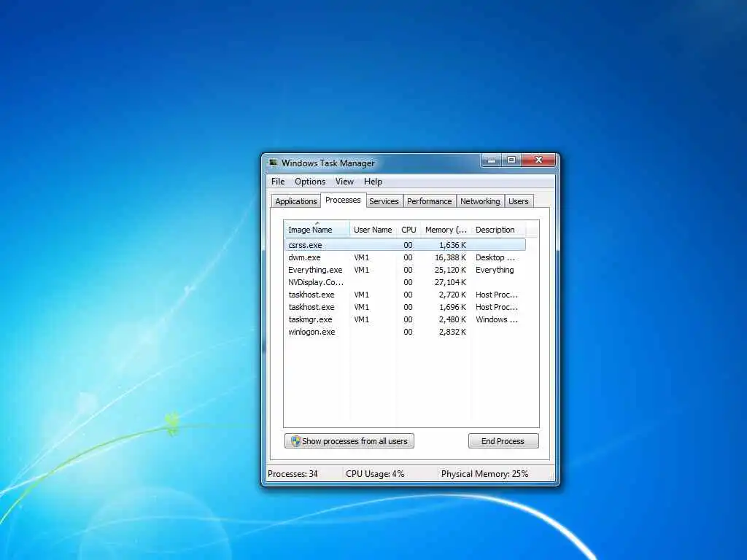
Task: Click Show processes from all users button
Action: pyautogui.click(x=349, y=441)
